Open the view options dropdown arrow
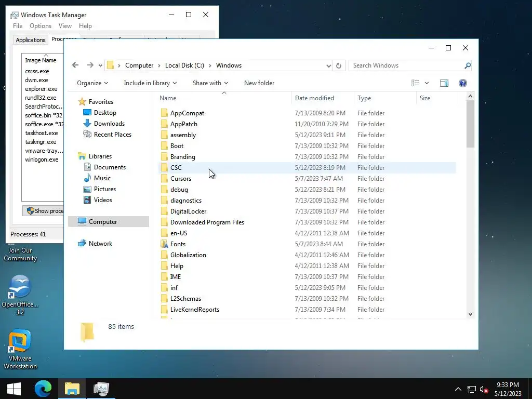The image size is (532, 399). (427, 83)
